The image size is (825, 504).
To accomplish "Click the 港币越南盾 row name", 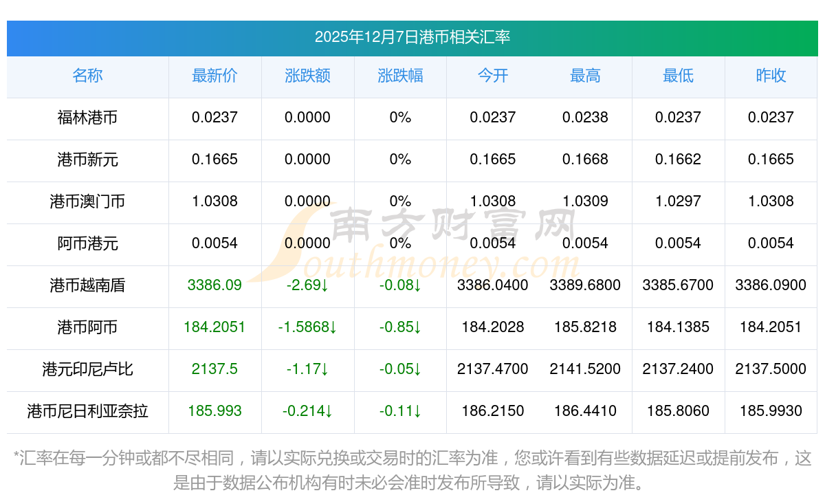I will point(87,285).
